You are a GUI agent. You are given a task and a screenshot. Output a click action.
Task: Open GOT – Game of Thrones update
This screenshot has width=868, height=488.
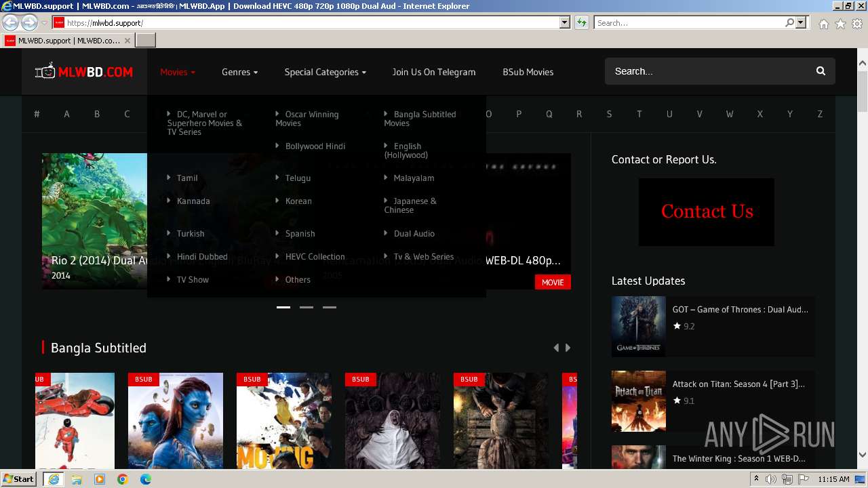click(740, 309)
